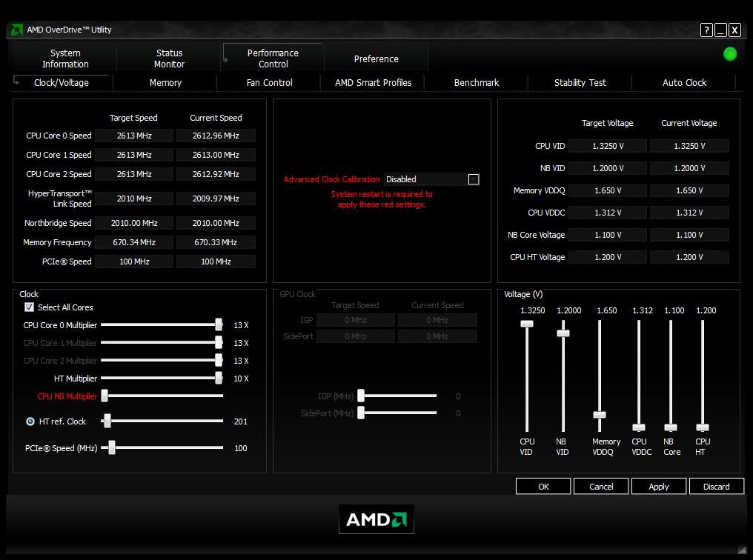Viewport: 753px width, 560px height.
Task: Go to the Status Monitor section
Action: click(169, 59)
